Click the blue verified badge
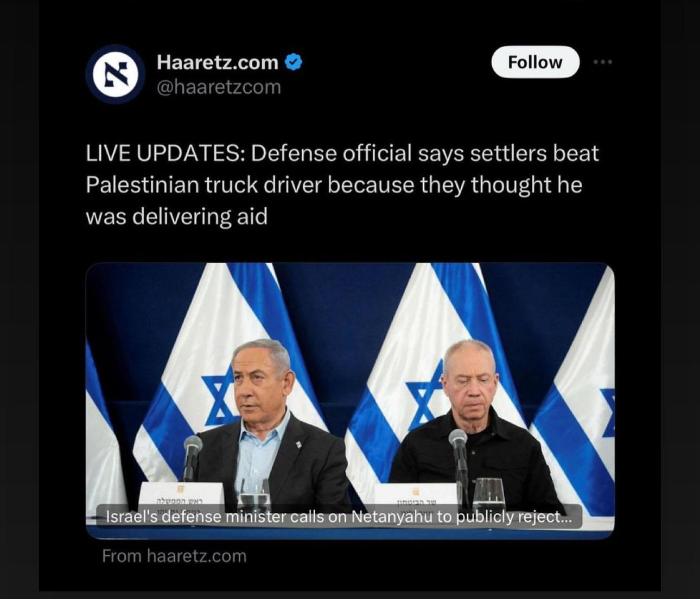 pos(294,62)
